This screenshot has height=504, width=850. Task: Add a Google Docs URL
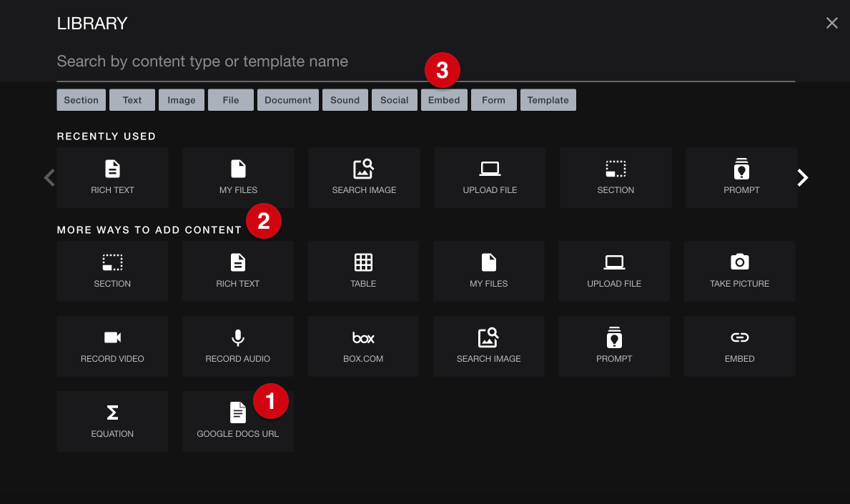pos(237,422)
